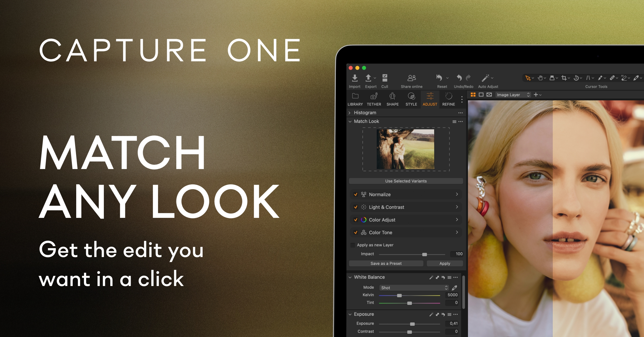Open the Style tool tab
Screen dimensions: 644x337
pos(411,99)
